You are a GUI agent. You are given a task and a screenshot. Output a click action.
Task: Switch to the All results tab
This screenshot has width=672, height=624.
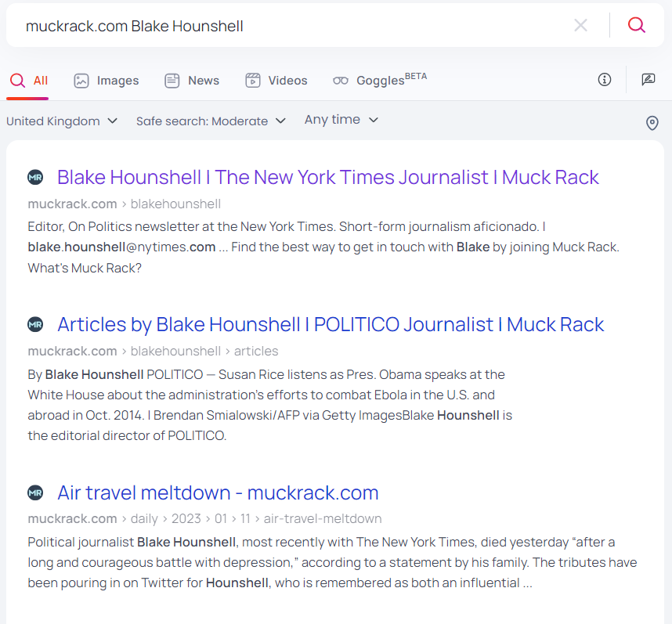pyautogui.click(x=29, y=81)
